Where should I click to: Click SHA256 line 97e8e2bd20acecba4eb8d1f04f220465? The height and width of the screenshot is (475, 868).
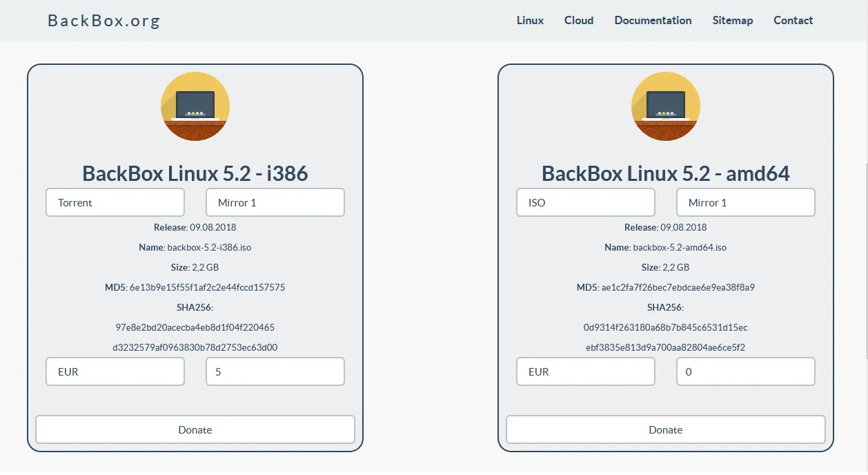(x=195, y=327)
